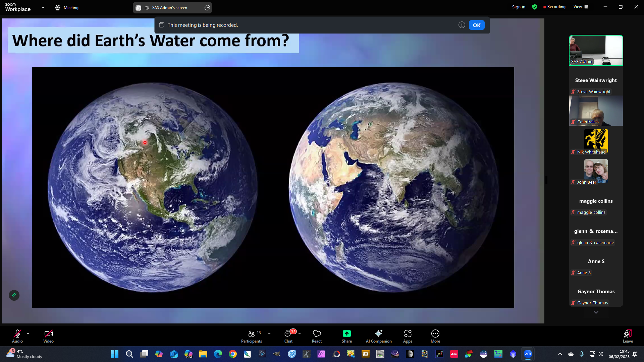Click OK on recording notice
644x362 pixels.
click(476, 25)
